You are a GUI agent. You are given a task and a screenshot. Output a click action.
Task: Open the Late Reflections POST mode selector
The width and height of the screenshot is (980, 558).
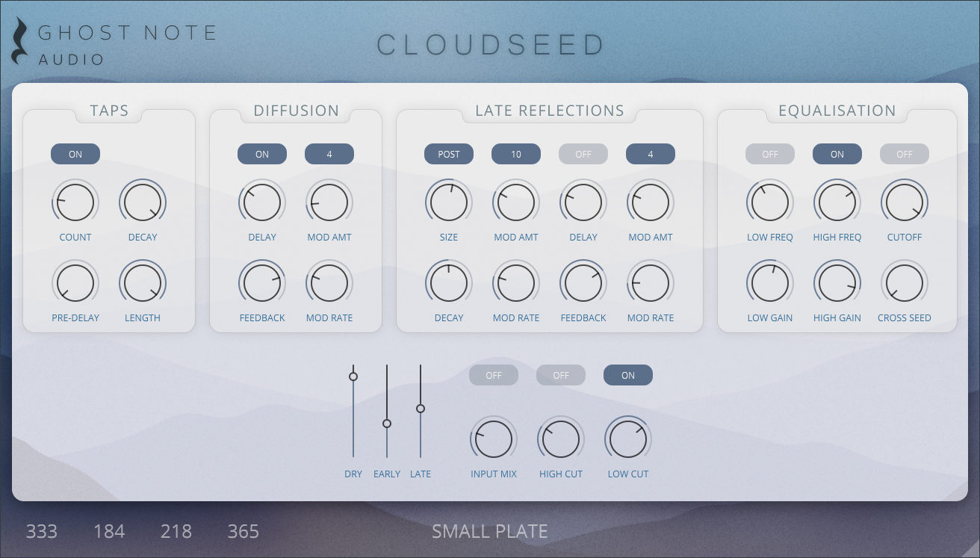448,154
